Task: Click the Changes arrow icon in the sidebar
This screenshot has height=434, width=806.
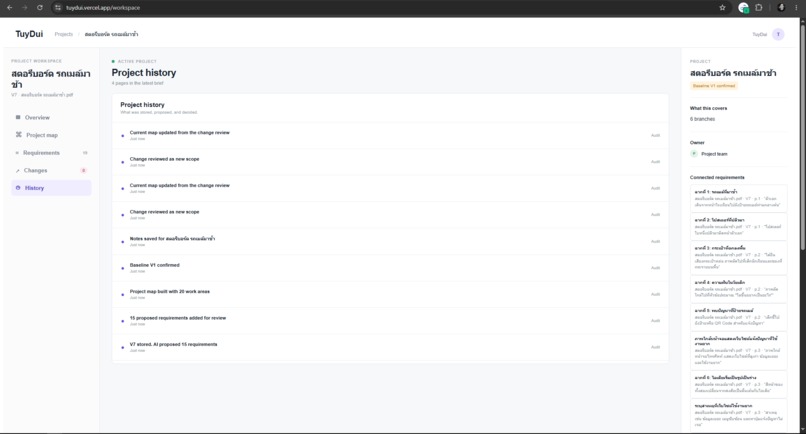Action: pos(17,170)
